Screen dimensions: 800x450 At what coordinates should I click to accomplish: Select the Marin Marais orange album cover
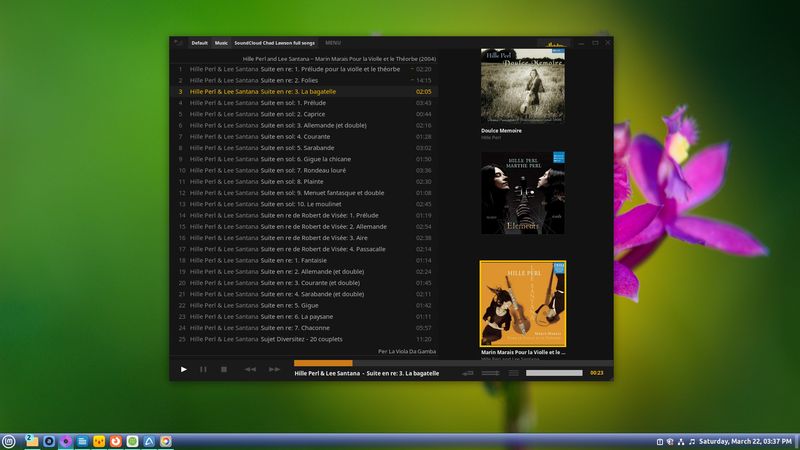coord(522,304)
